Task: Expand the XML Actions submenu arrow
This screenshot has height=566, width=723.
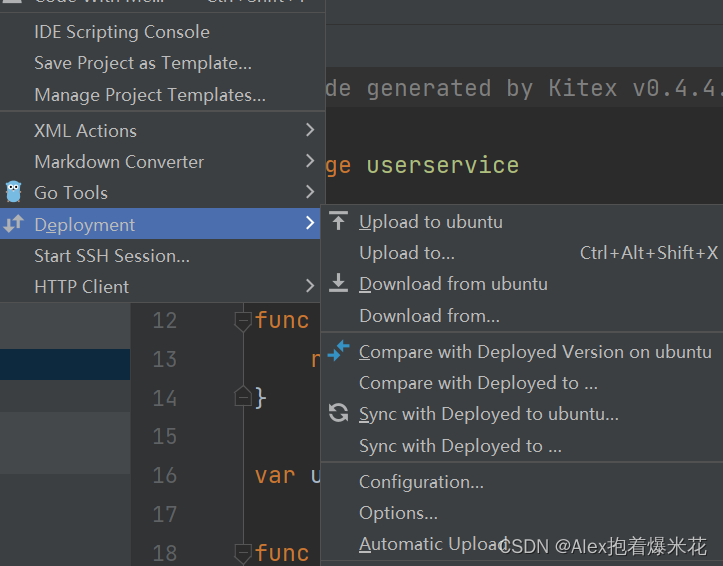Action: tap(310, 130)
